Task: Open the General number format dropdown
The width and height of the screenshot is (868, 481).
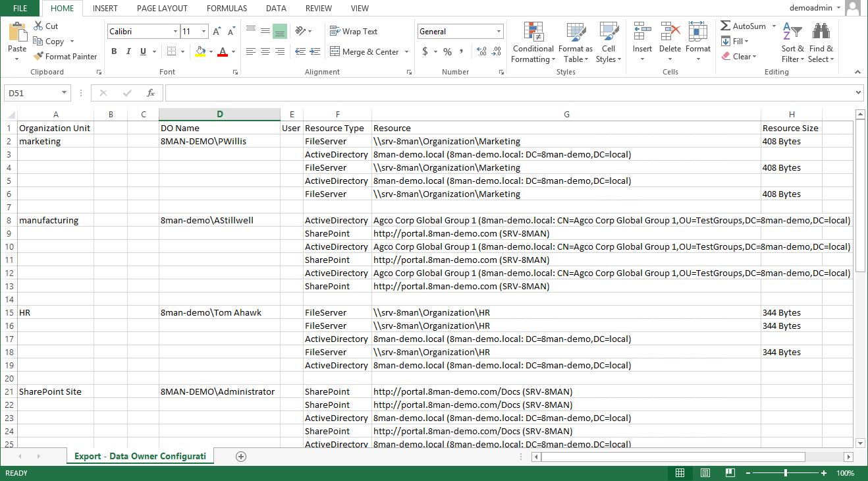Action: 499,32
